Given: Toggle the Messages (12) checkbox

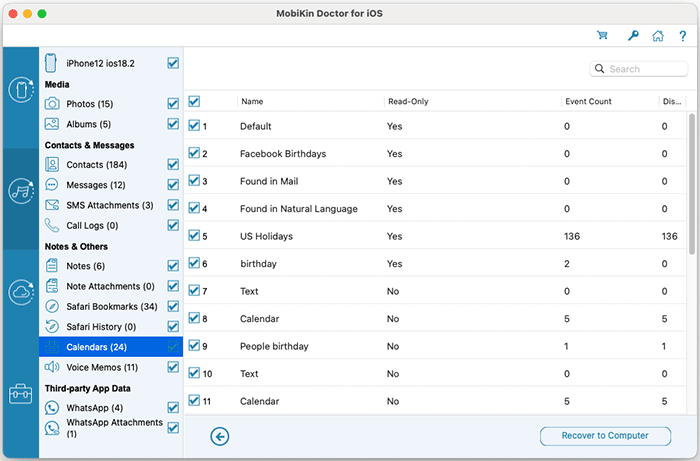Looking at the screenshot, I should click(x=173, y=185).
